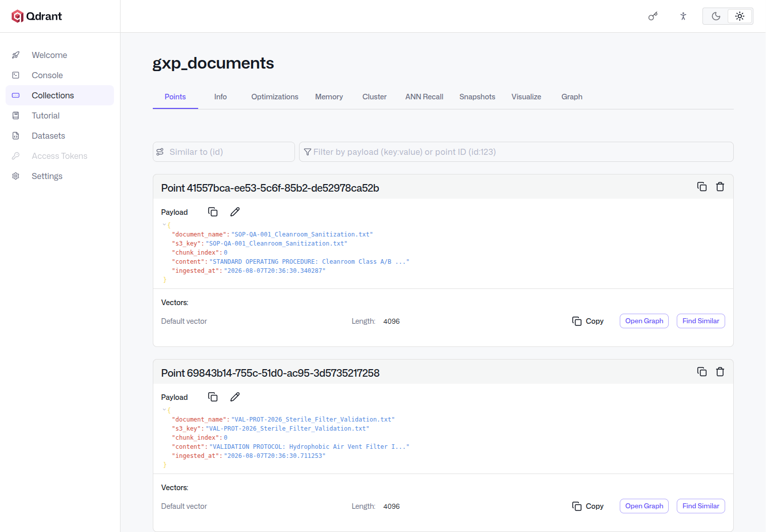This screenshot has height=532, width=766.
Task: Open Welcome in sidebar
Action: 60,55
